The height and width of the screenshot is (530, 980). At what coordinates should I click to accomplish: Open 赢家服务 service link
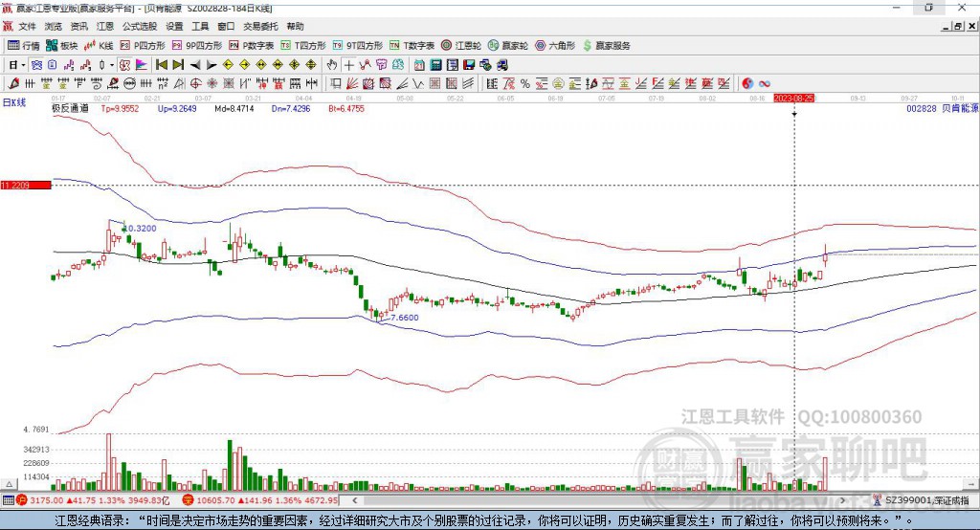click(606, 46)
